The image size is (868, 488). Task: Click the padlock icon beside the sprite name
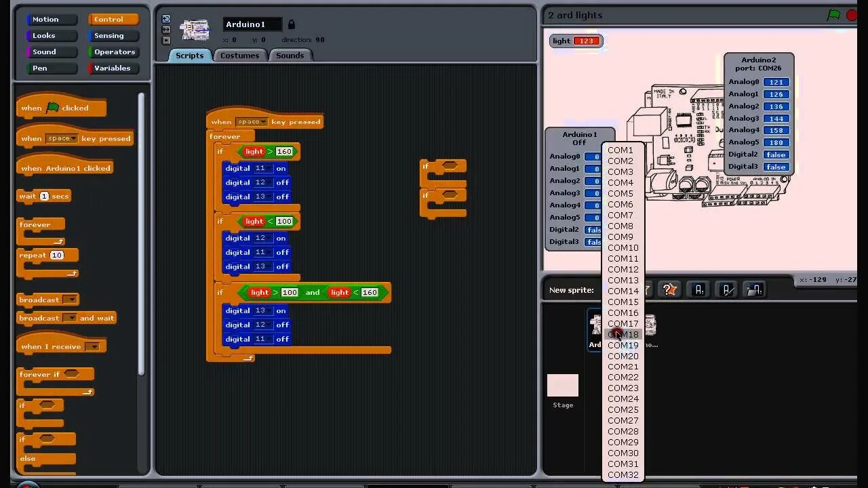click(x=291, y=24)
